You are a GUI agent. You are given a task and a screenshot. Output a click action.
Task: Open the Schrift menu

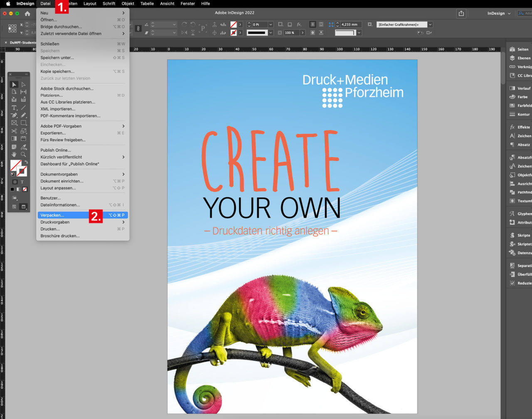pos(109,3)
